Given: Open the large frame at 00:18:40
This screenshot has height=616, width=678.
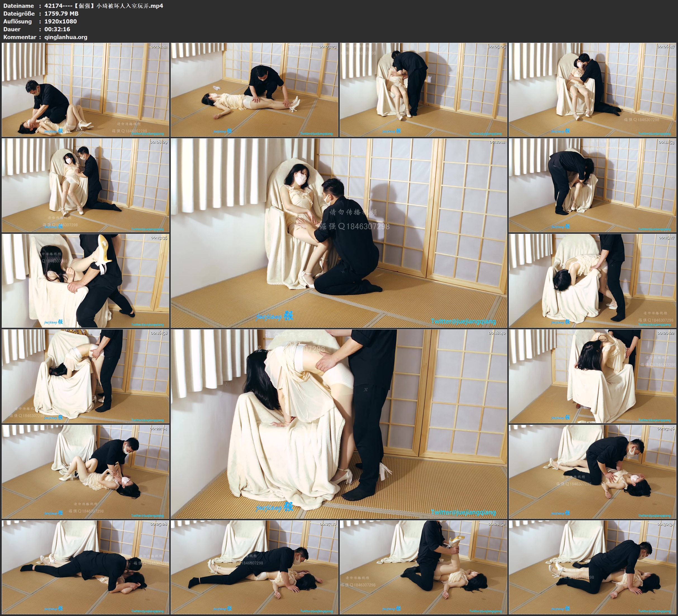Looking at the screenshot, I should [339, 424].
